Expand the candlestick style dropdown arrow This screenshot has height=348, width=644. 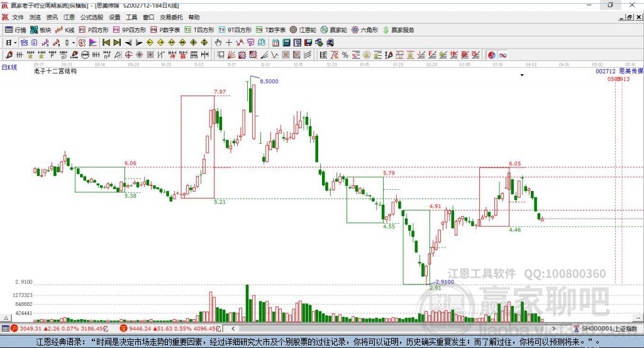(74, 43)
